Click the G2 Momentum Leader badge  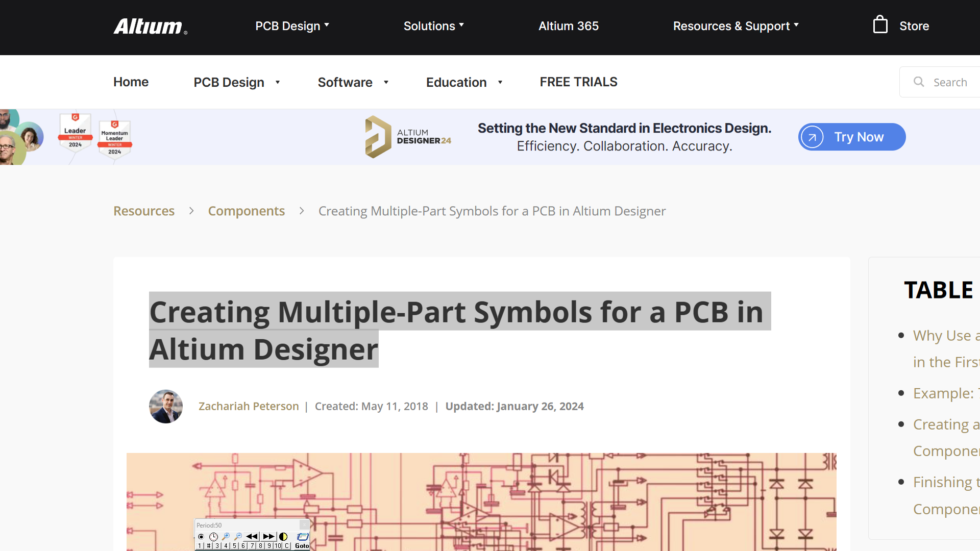[115, 139]
